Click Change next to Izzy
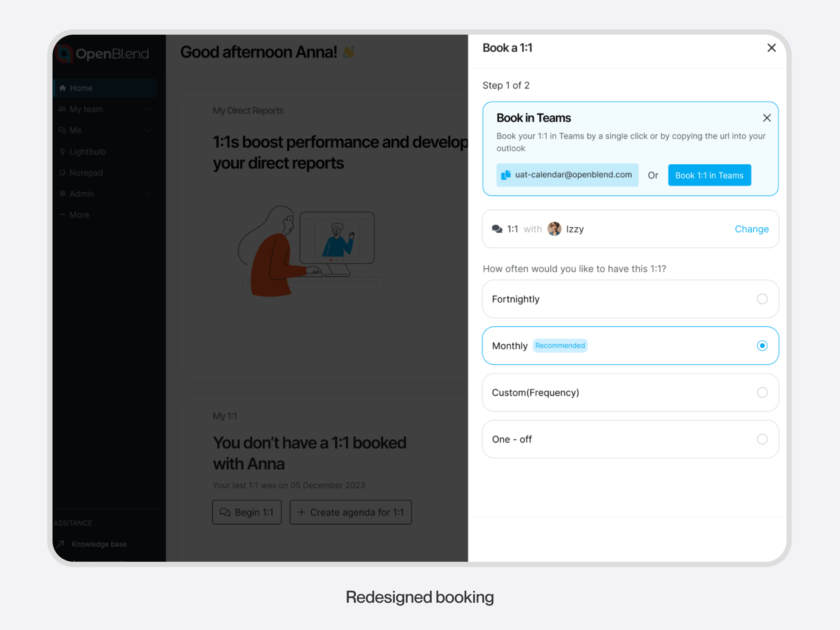The height and width of the screenshot is (630, 840). (x=752, y=229)
